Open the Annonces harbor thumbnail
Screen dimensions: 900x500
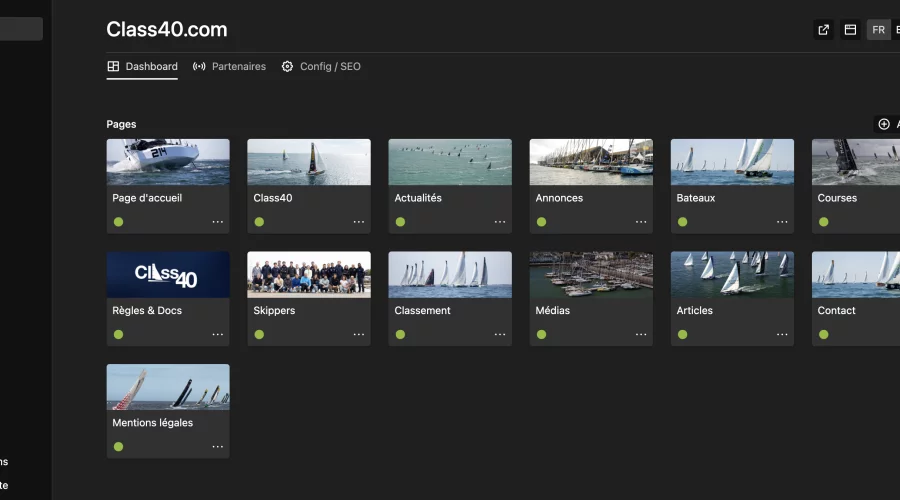click(591, 162)
